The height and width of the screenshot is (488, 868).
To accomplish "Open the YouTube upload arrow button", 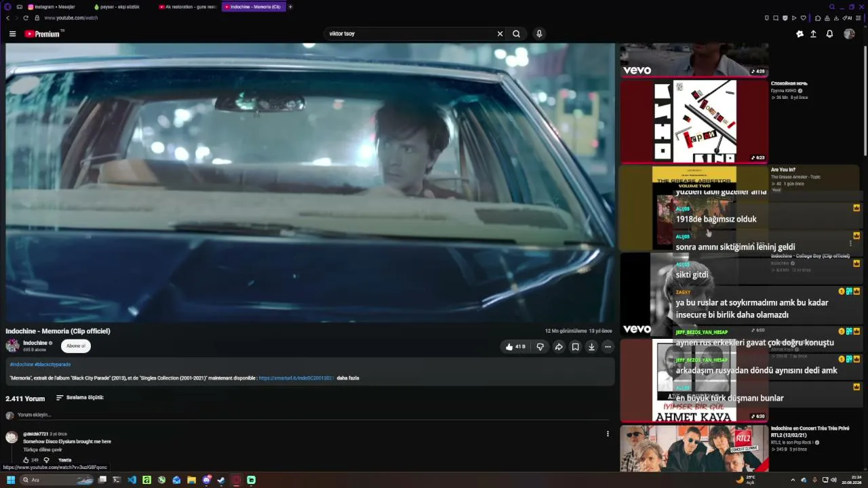I will pos(813,34).
